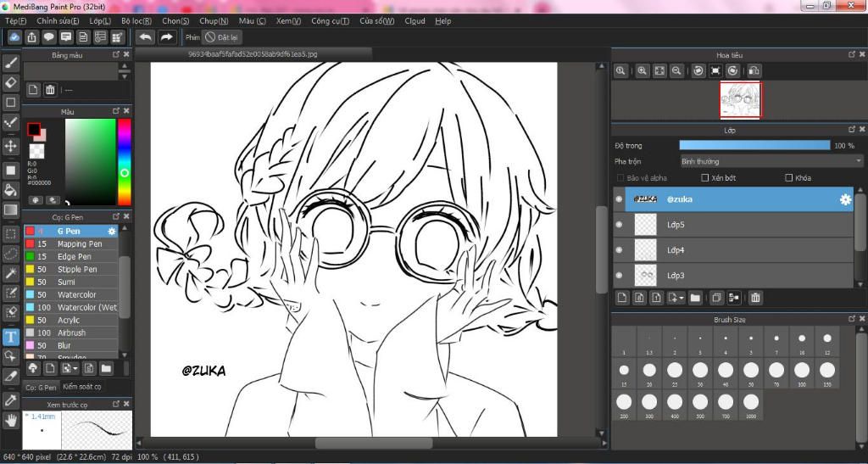The image size is (868, 464).
Task: Select the Mapping Pen brush
Action: pos(71,243)
